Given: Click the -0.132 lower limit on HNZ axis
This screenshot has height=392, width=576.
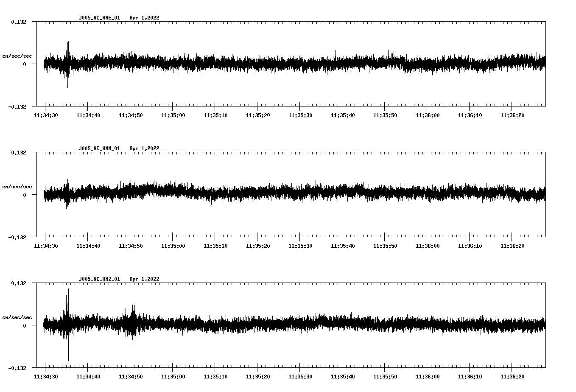Looking at the screenshot, I should click(x=17, y=368).
